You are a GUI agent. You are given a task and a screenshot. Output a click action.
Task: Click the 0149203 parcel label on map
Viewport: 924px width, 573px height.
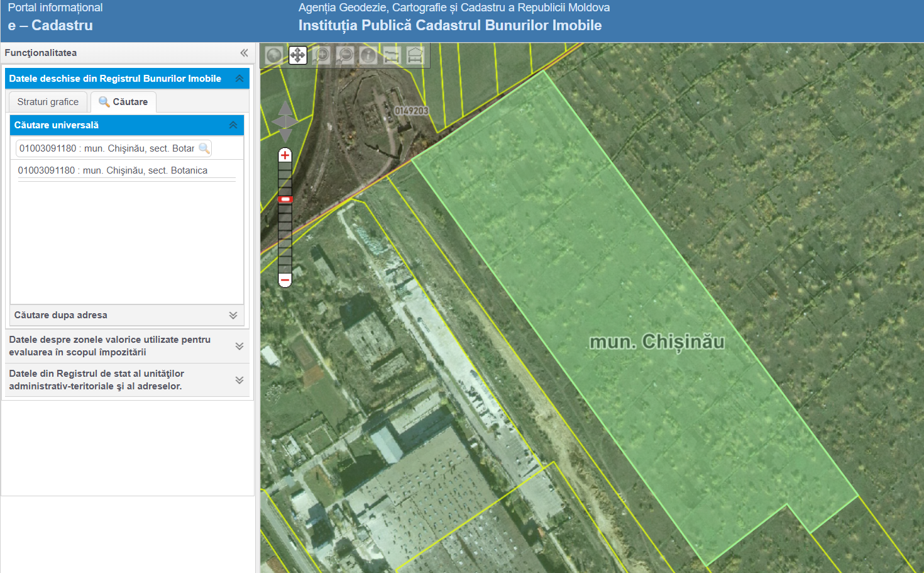412,111
